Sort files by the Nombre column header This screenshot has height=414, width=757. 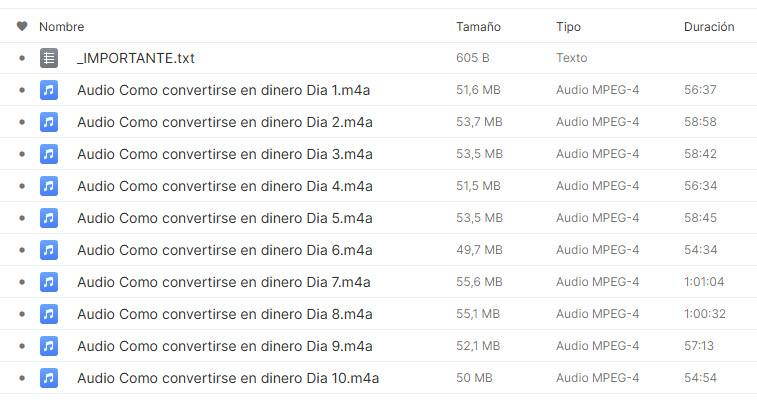click(61, 27)
